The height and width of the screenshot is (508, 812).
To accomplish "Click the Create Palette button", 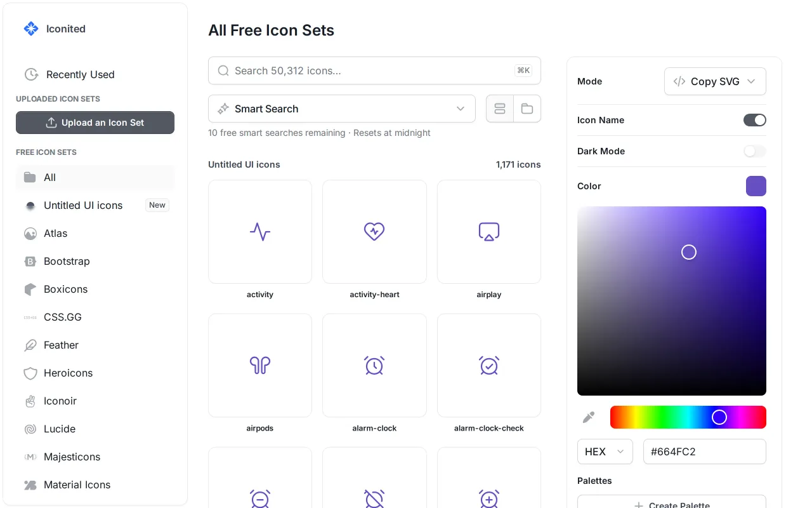I will click(672, 502).
